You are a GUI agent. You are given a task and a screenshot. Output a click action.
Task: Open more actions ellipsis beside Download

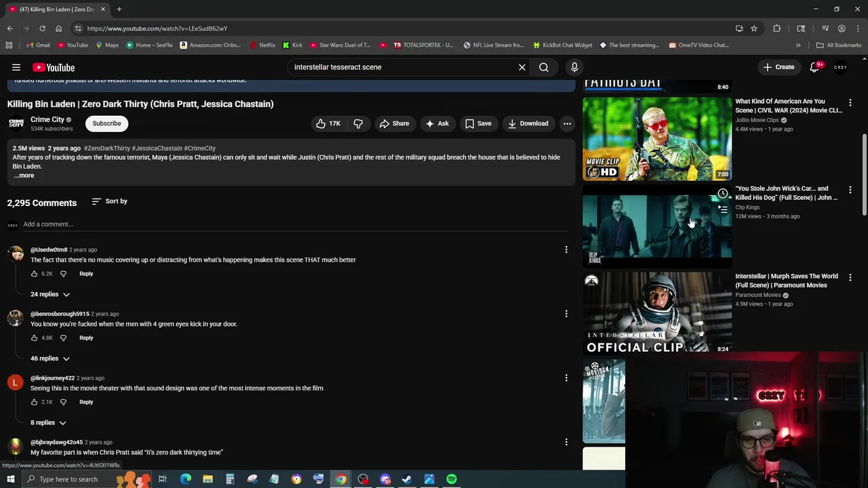[567, 123]
